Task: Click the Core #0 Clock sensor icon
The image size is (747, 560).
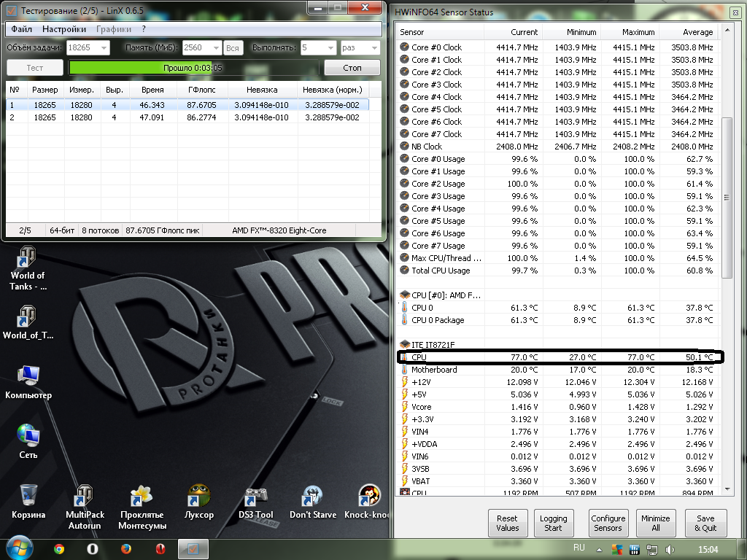Action: tap(404, 47)
